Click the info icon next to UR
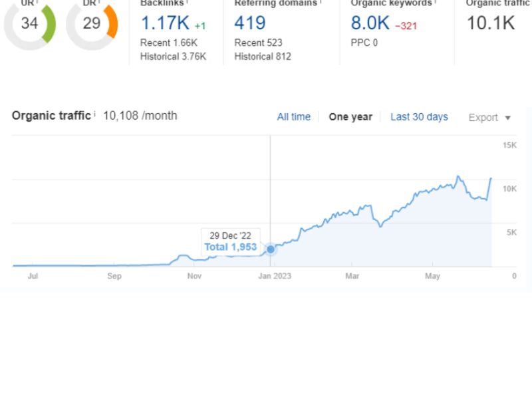This screenshot has height=399, width=532. [37, 3]
